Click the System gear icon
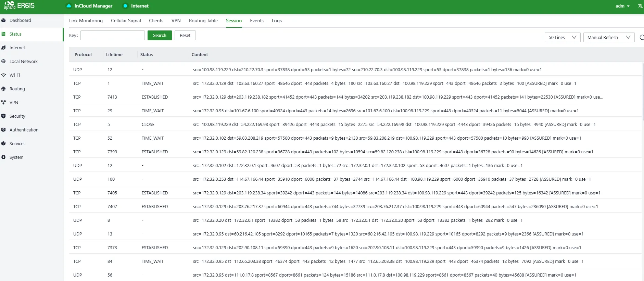The height and width of the screenshot is (281, 644). (3, 157)
